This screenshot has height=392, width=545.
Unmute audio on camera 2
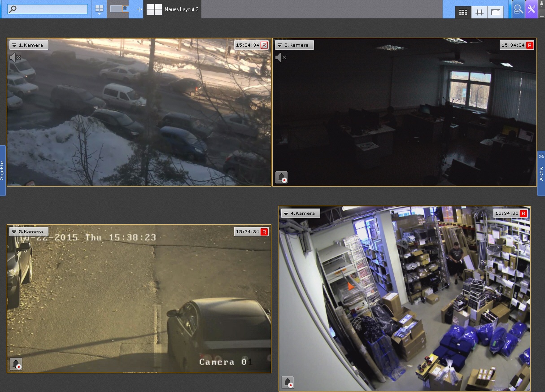click(x=281, y=57)
